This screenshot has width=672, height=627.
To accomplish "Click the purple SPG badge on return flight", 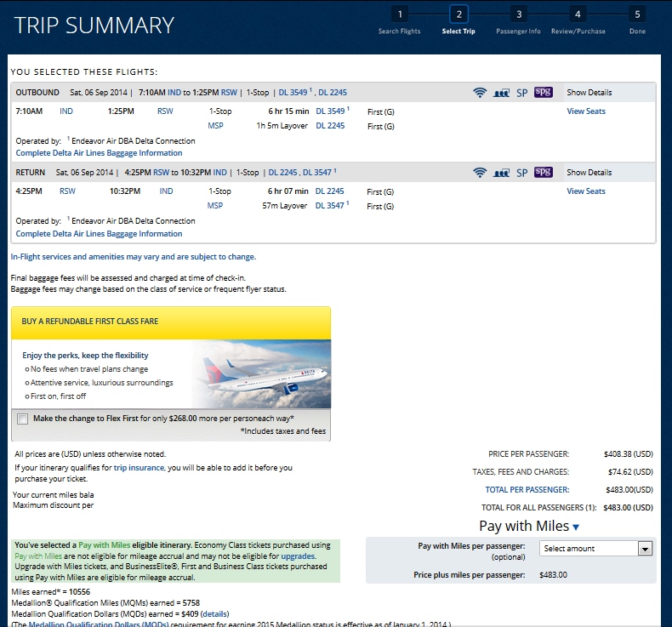I will tap(544, 173).
